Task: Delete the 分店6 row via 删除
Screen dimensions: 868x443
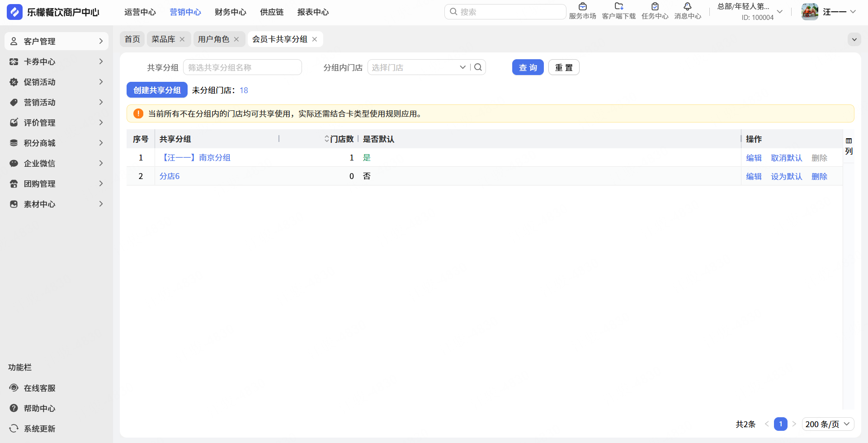Action: click(x=819, y=176)
